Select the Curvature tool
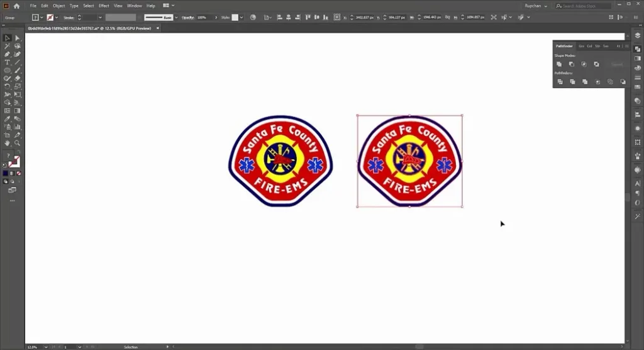644x350 pixels. click(17, 54)
